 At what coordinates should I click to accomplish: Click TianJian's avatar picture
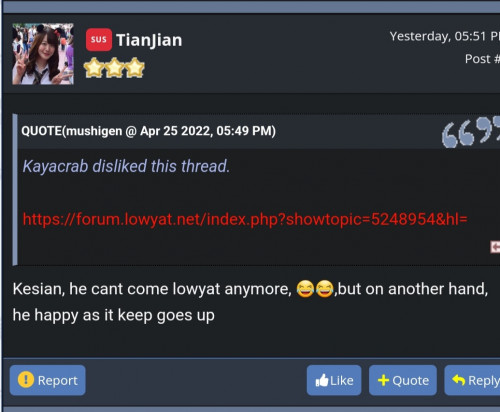tap(43, 54)
